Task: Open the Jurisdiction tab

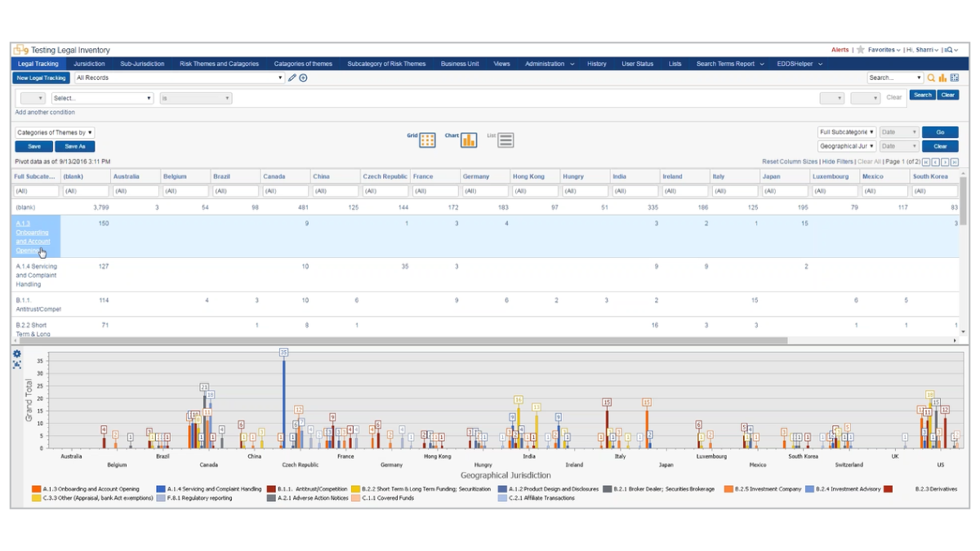Action: pyautogui.click(x=89, y=64)
